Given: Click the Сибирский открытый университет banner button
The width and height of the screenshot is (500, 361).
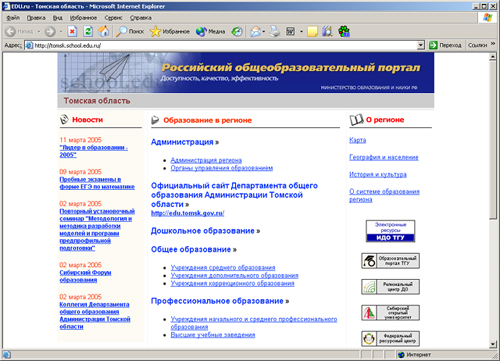Looking at the screenshot, I should 390,313.
